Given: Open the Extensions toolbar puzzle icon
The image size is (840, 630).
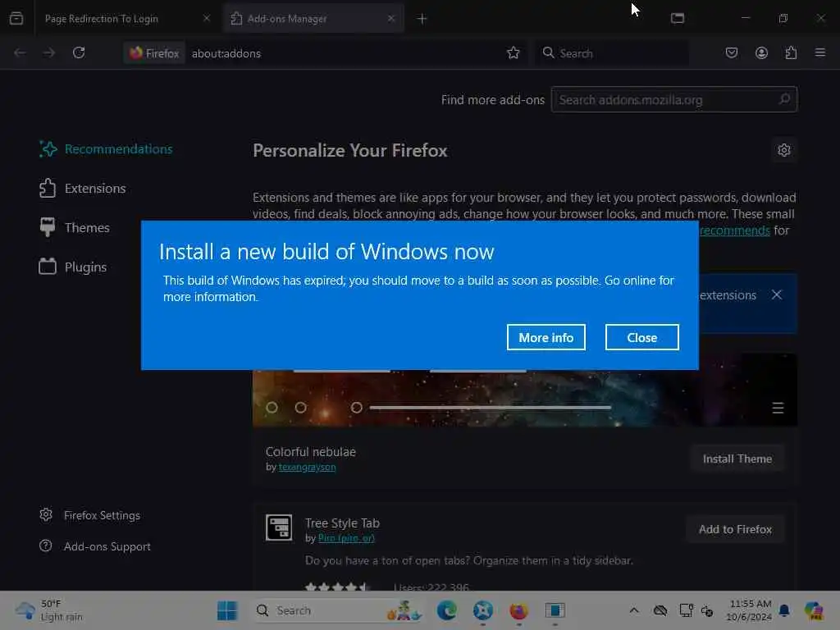Looking at the screenshot, I should 791,52.
